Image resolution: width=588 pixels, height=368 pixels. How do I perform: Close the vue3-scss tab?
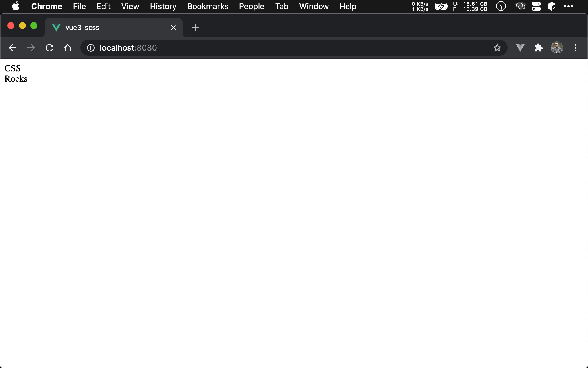tap(173, 28)
